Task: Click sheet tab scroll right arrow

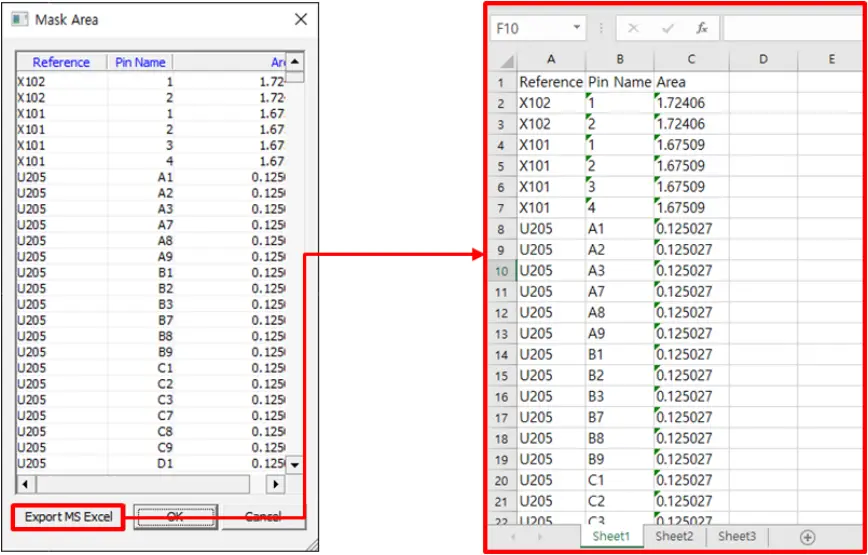Action: pos(539,536)
